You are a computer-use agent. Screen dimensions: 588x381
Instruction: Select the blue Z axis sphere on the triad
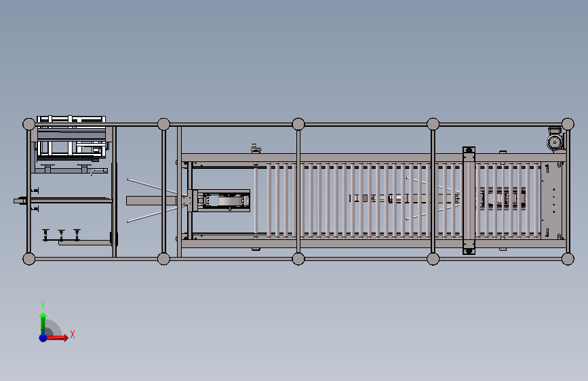(x=43, y=338)
